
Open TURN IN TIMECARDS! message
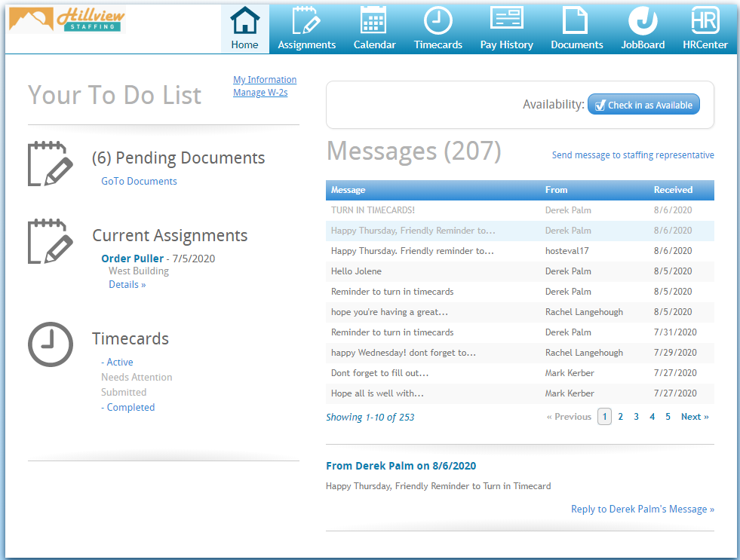tap(520, 210)
